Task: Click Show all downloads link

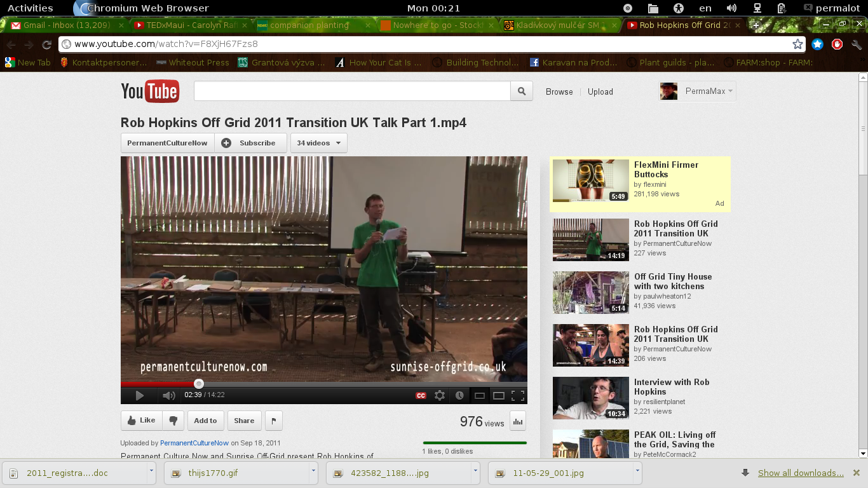Action: click(x=801, y=473)
